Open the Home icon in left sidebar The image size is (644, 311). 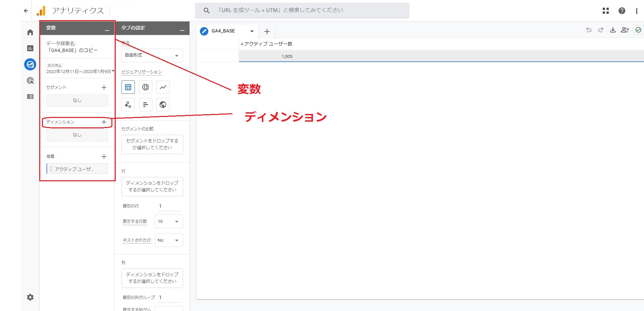coord(30,32)
